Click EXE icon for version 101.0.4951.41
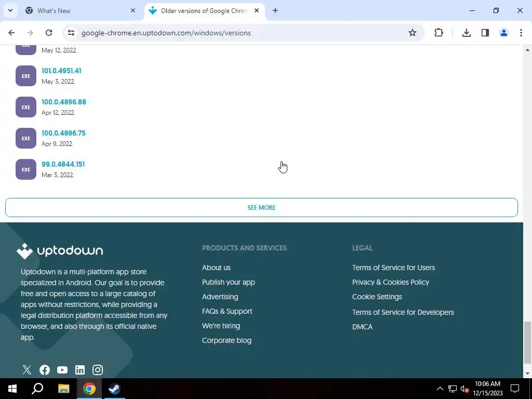The width and height of the screenshot is (532, 399). (x=26, y=76)
